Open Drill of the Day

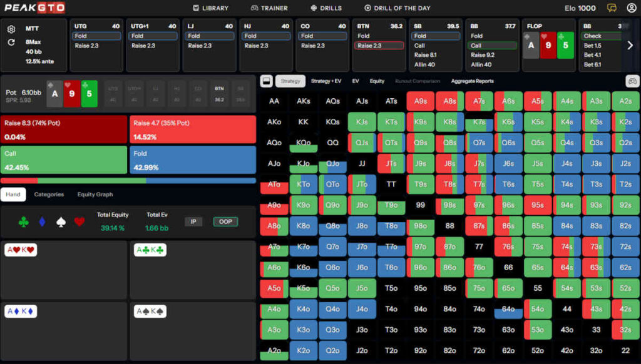click(x=397, y=8)
